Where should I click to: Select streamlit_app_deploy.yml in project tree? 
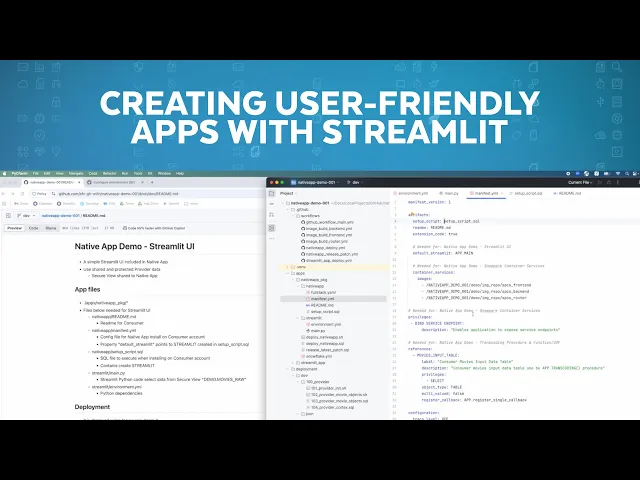tap(326, 260)
